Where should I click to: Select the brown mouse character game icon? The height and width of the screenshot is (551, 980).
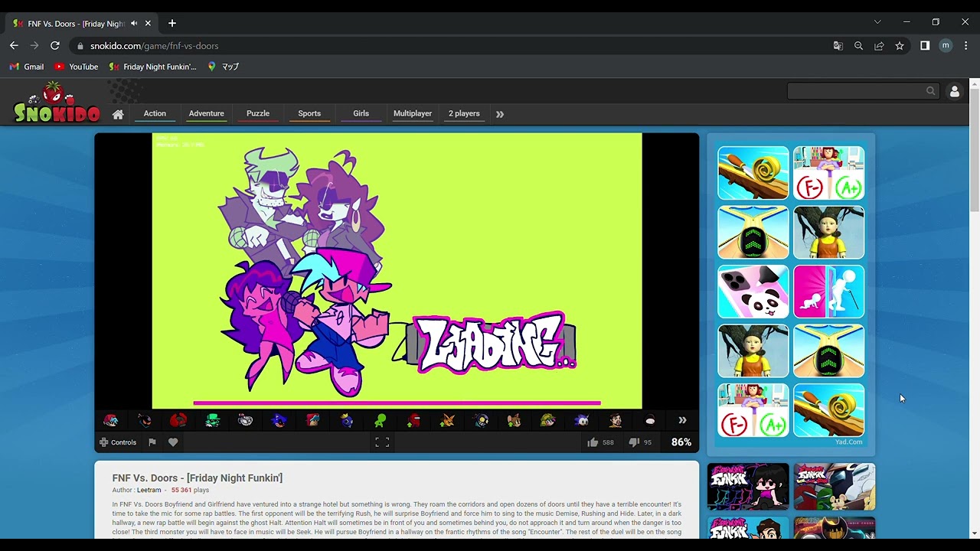click(514, 420)
